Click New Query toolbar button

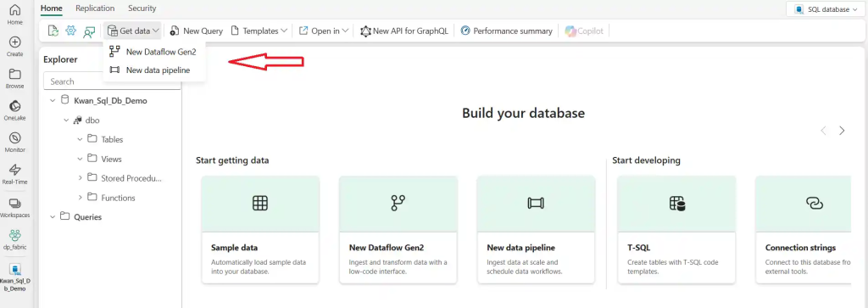tap(196, 31)
